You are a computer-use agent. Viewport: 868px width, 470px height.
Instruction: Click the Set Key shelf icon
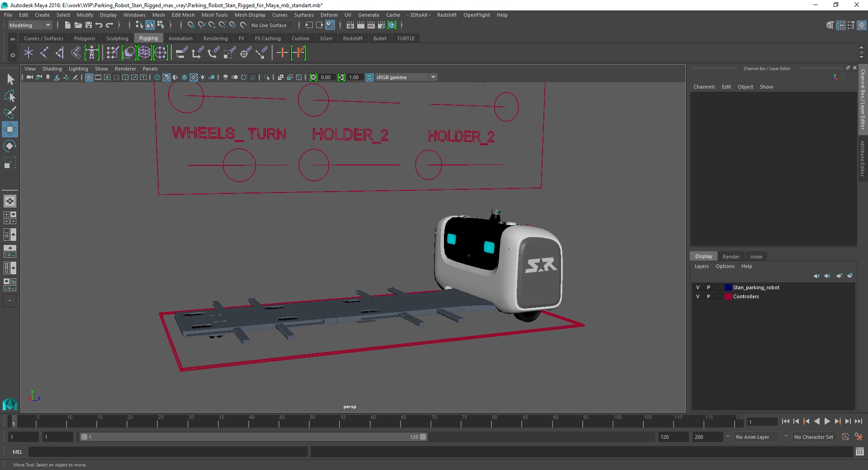click(x=283, y=53)
